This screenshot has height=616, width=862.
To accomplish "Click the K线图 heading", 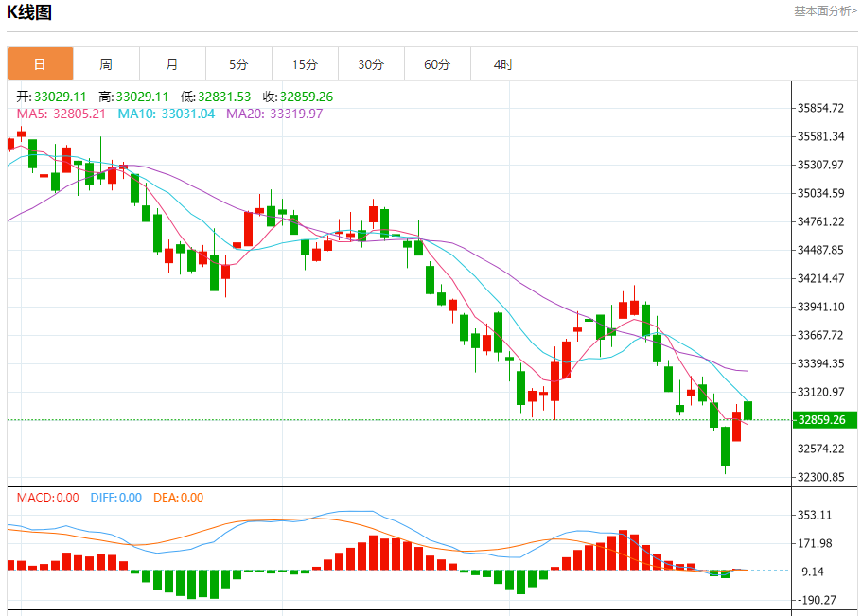I will click(x=29, y=12).
